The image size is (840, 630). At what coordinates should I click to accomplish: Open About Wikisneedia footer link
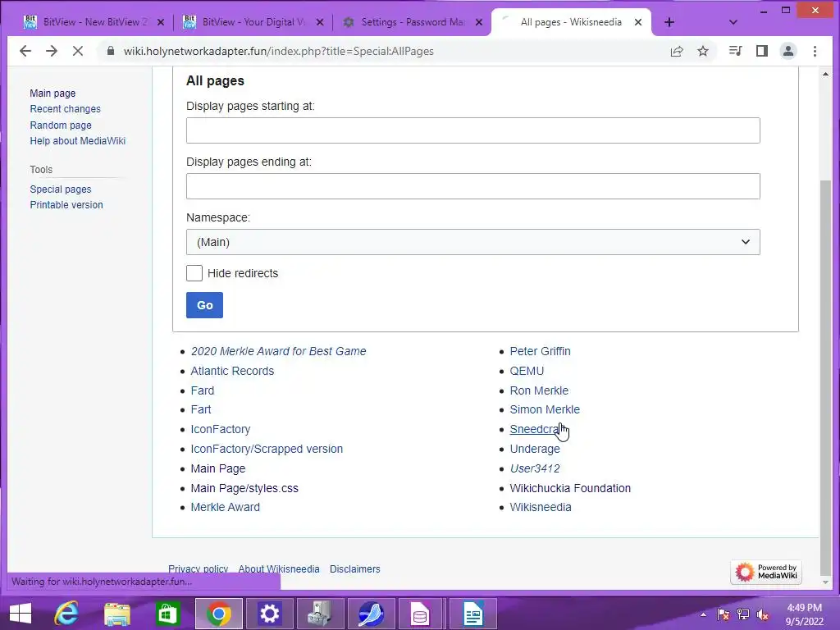pyautogui.click(x=279, y=569)
